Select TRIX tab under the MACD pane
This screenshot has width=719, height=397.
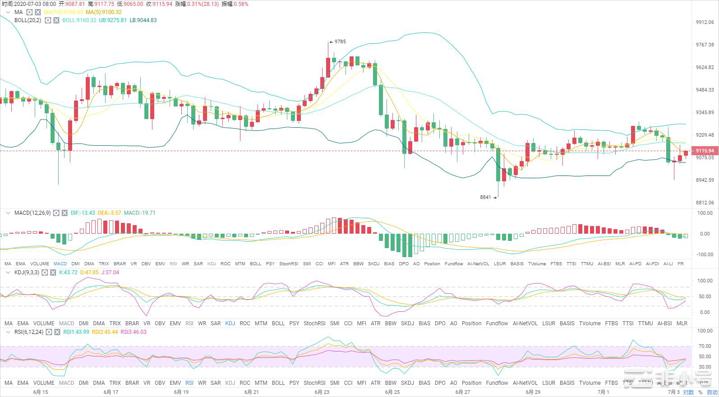(104, 264)
